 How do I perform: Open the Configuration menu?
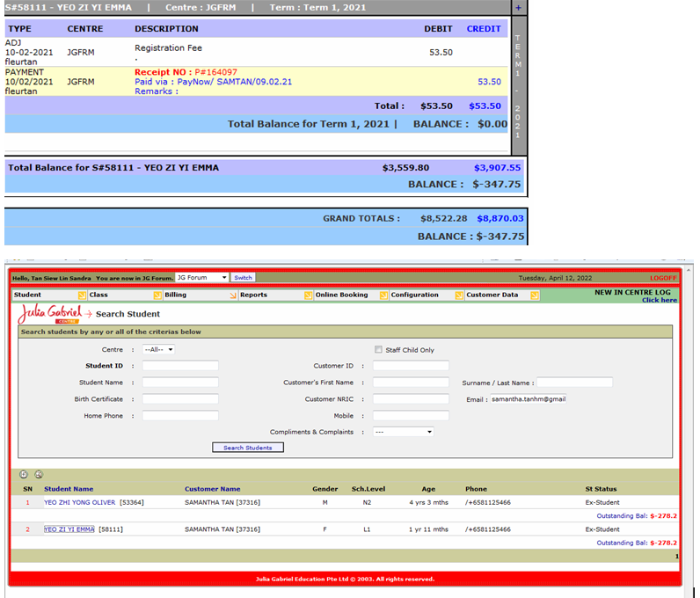point(414,295)
